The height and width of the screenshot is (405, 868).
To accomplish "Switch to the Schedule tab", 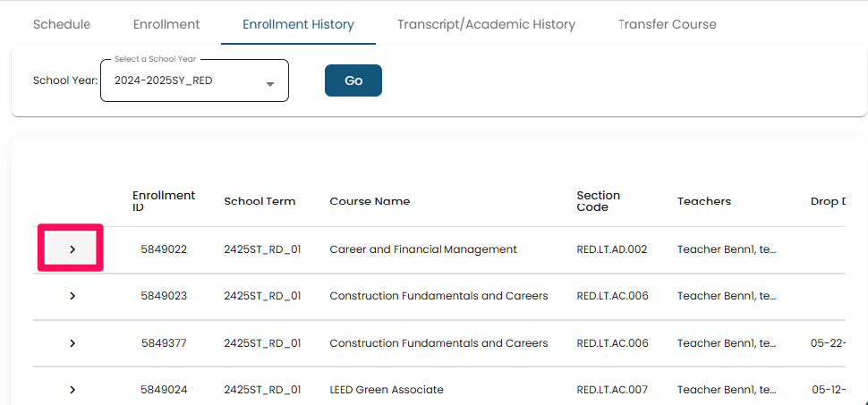I will pos(62,24).
